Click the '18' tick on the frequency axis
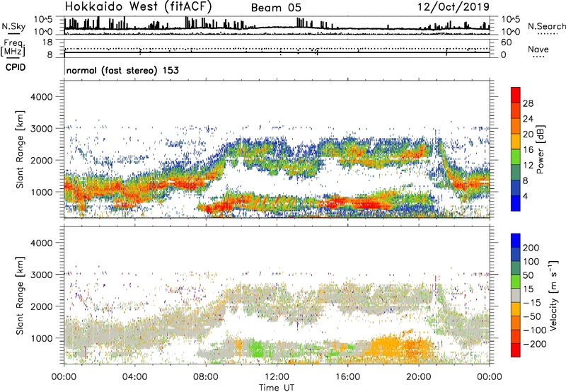 [47, 42]
